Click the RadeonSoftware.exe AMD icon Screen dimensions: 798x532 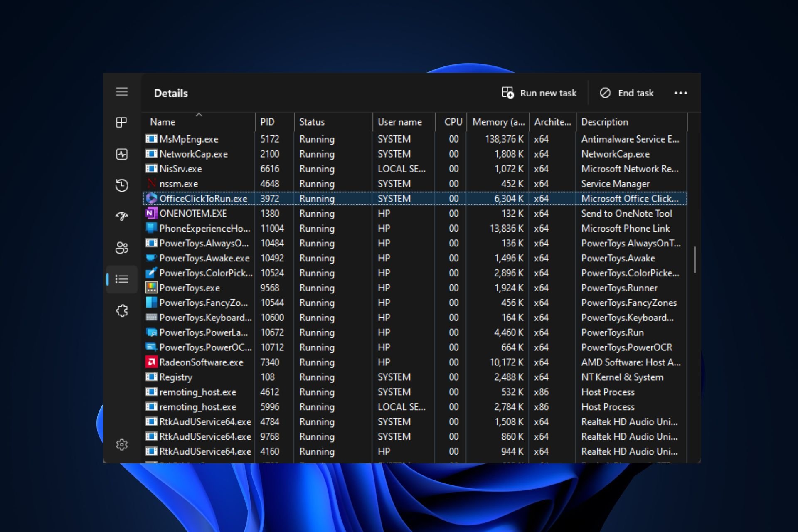click(151, 362)
